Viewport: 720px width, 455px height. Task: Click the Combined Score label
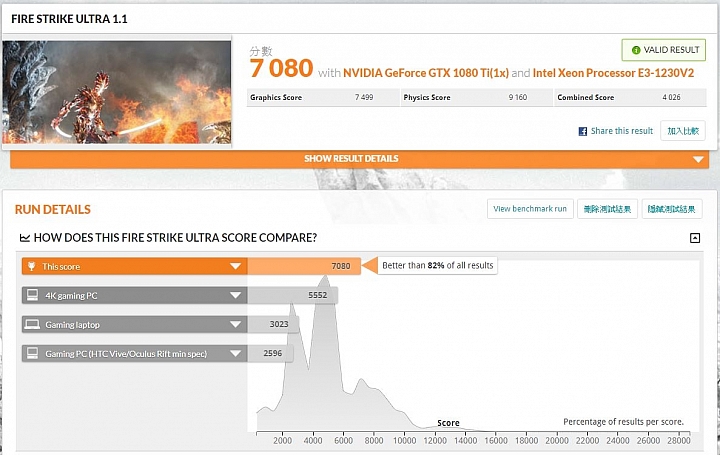point(585,97)
